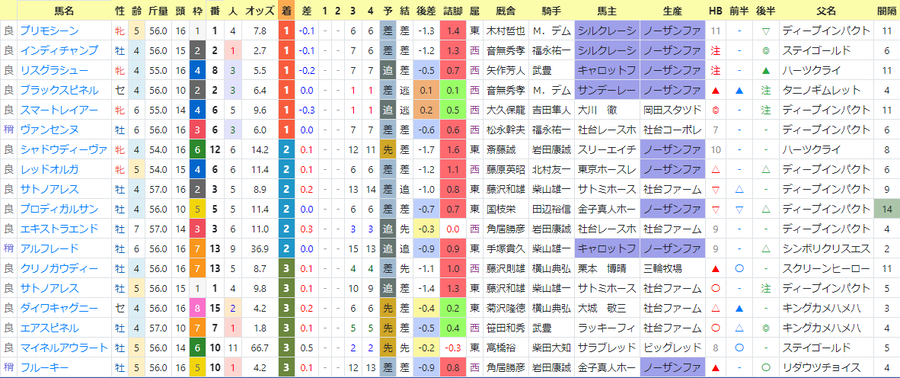900x378 pixels.
Task: Click the 詰脚 column header
Action: coord(452,11)
